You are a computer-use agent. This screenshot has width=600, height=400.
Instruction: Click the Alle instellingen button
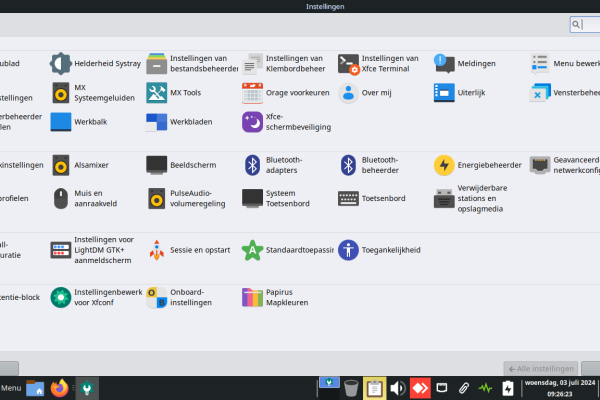tap(540, 368)
